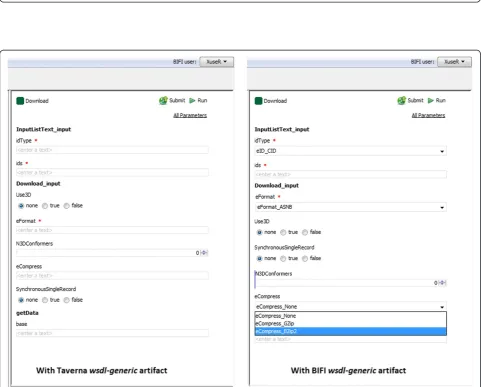Select SynchronousSingleRecord true radio in Taverna panel
This screenshot has width=481, height=387.
(45, 300)
